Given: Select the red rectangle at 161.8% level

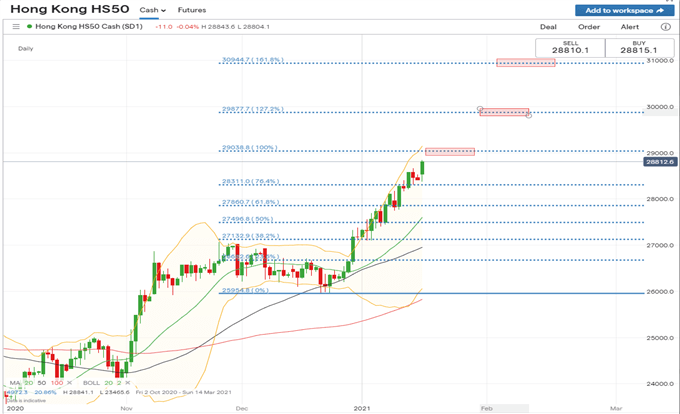Looking at the screenshot, I should (526, 63).
